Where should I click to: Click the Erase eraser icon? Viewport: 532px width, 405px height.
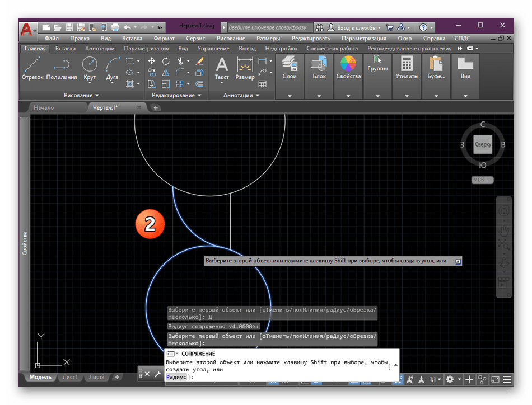point(200,61)
